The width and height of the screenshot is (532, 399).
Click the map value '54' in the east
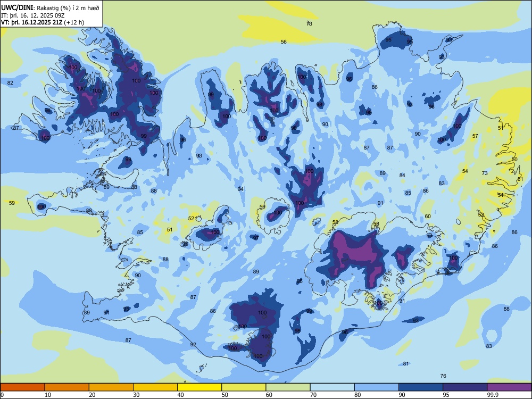click(465, 171)
